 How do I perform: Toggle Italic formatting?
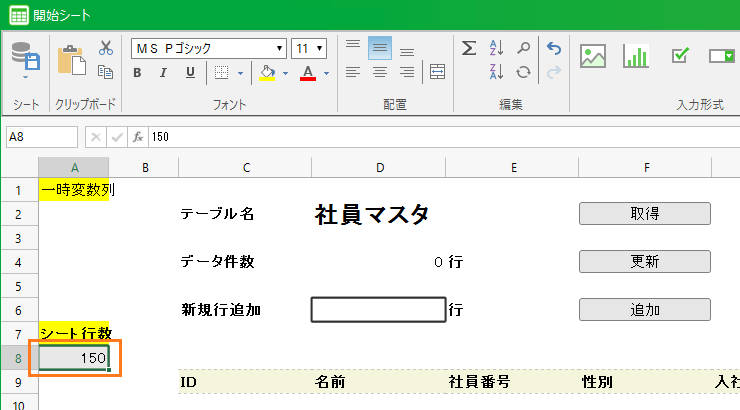[x=163, y=73]
